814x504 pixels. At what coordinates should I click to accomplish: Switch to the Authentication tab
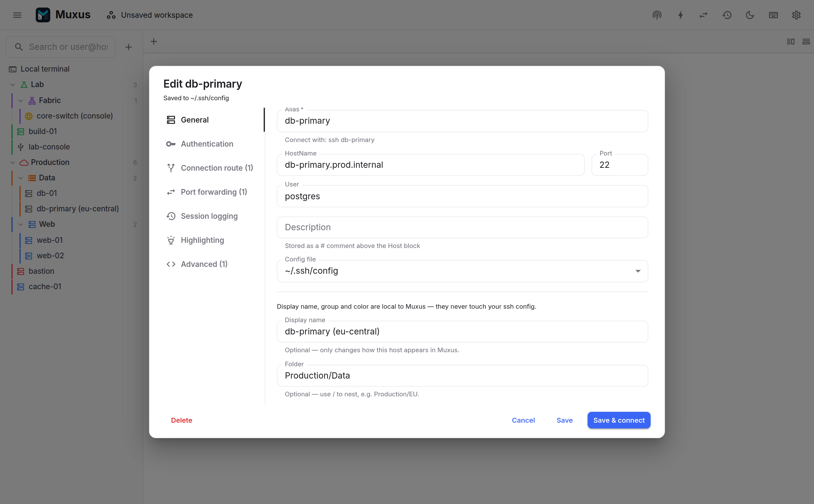click(x=214, y=144)
